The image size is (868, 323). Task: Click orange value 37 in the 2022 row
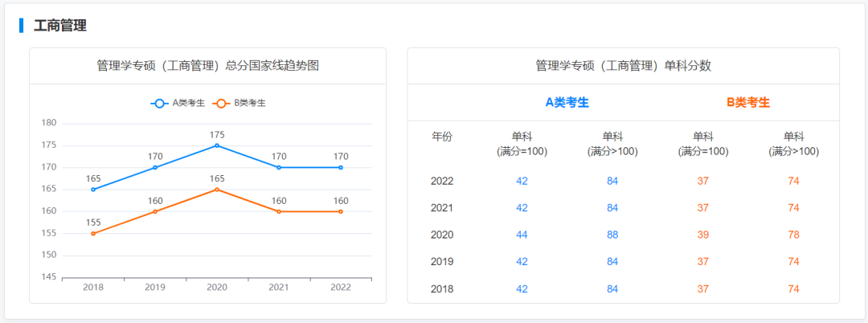point(703,181)
